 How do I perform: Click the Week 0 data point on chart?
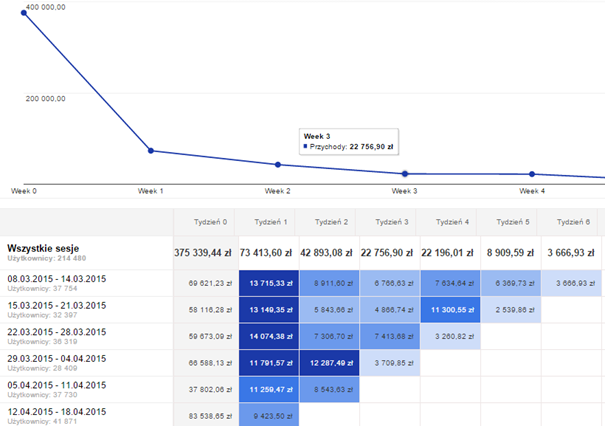(x=23, y=12)
